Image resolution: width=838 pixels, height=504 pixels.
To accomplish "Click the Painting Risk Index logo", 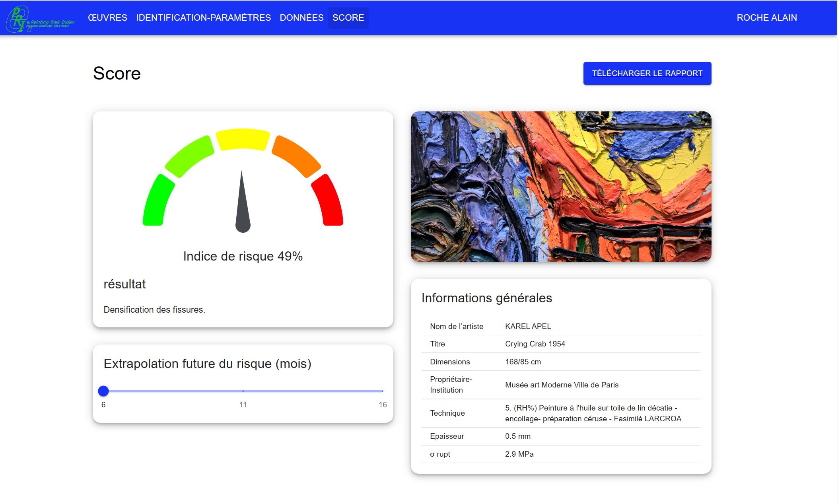I will coord(40,19).
